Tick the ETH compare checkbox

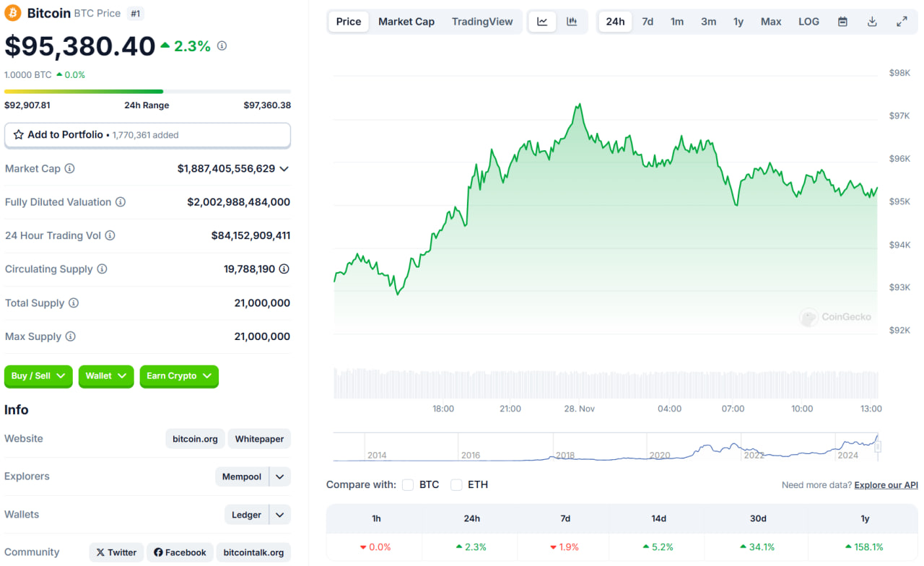coord(456,485)
